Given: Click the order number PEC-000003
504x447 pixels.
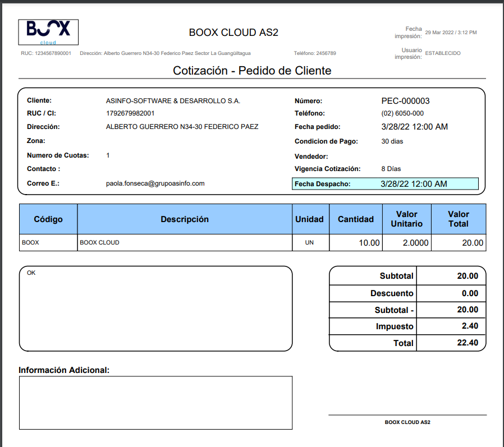Looking at the screenshot, I should pos(405,101).
